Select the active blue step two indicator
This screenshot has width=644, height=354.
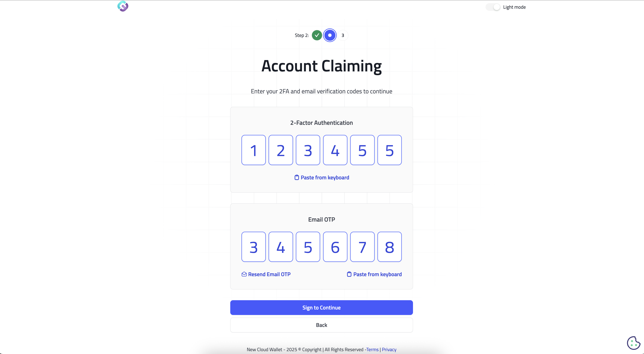tap(330, 35)
